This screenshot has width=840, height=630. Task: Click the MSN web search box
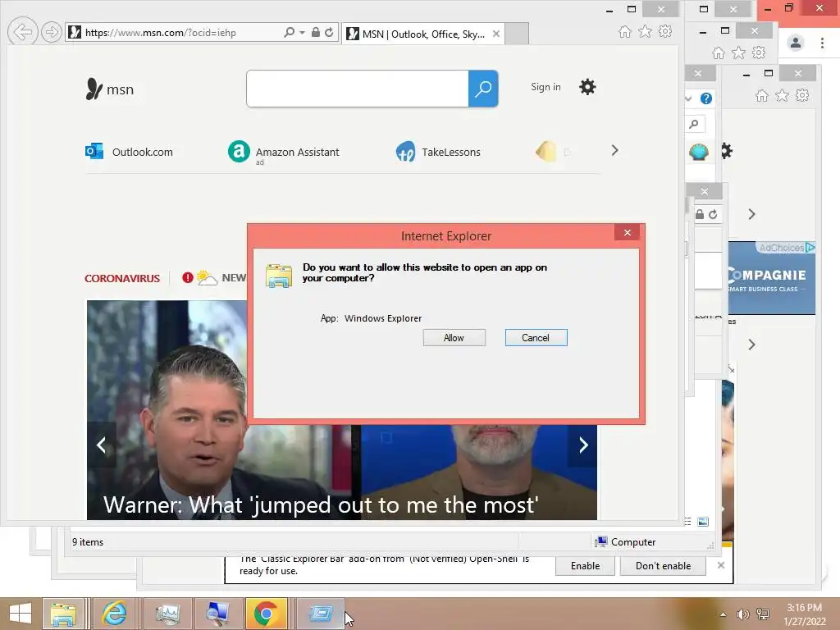(x=358, y=89)
